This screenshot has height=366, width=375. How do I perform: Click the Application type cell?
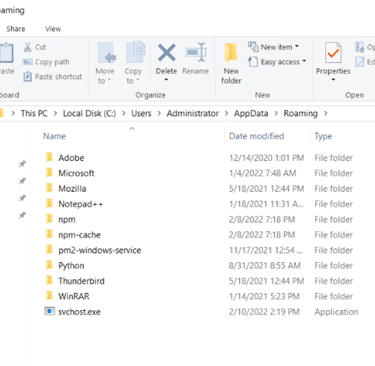click(x=336, y=312)
